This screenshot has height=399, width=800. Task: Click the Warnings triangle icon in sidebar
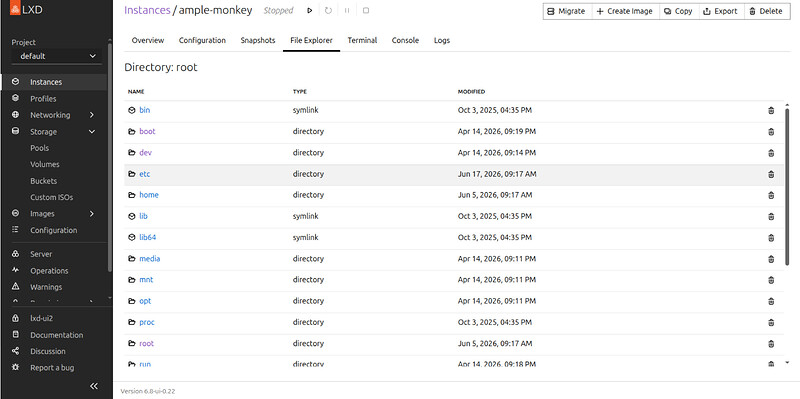(x=15, y=287)
